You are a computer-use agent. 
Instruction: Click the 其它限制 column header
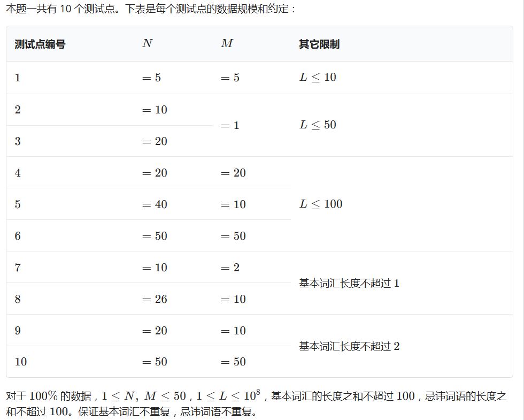coord(319,44)
